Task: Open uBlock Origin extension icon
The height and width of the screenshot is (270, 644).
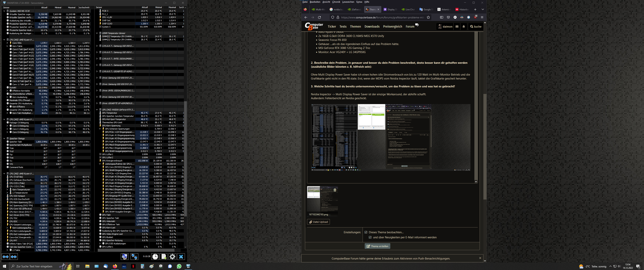Action: click(x=475, y=17)
